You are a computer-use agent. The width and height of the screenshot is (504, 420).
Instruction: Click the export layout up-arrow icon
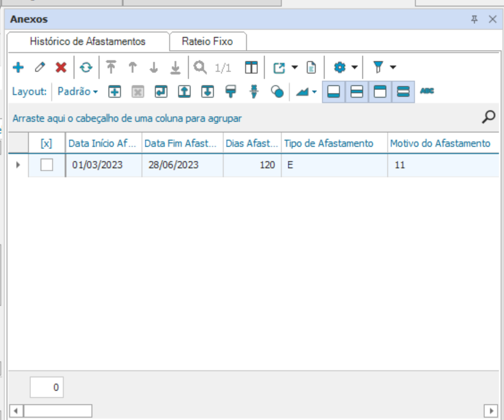tap(184, 92)
